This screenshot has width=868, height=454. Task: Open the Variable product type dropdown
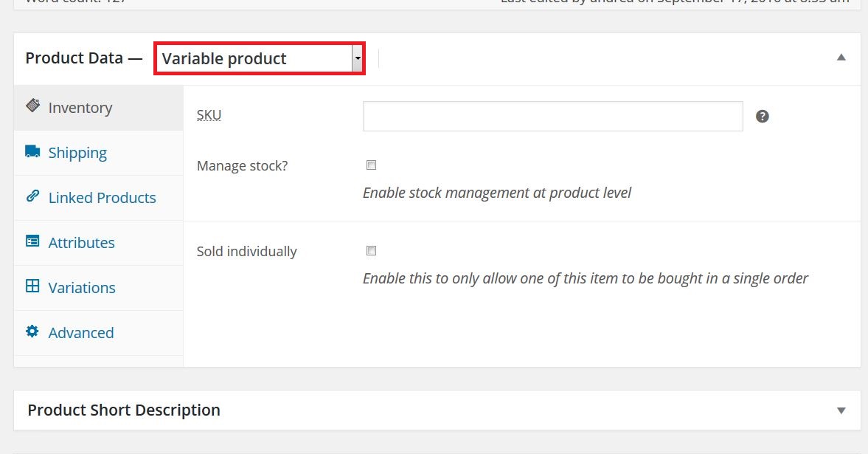pyautogui.click(x=259, y=58)
